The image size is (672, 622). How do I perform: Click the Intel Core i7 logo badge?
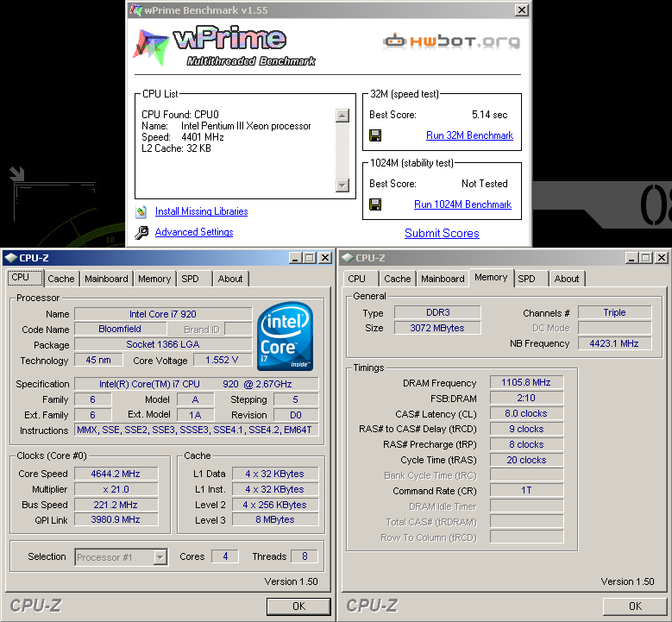(285, 336)
